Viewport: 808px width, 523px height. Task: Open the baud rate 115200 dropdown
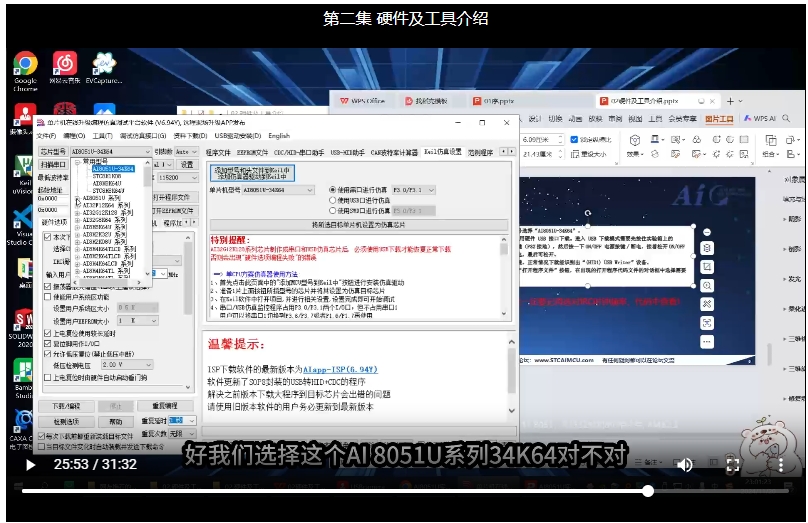click(177, 178)
